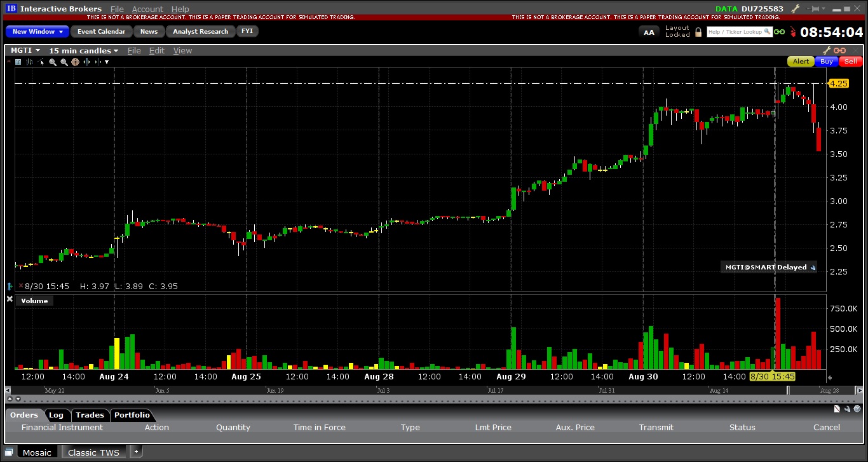Click the first magnifier zoom icon
868x462 pixels.
tap(53, 62)
